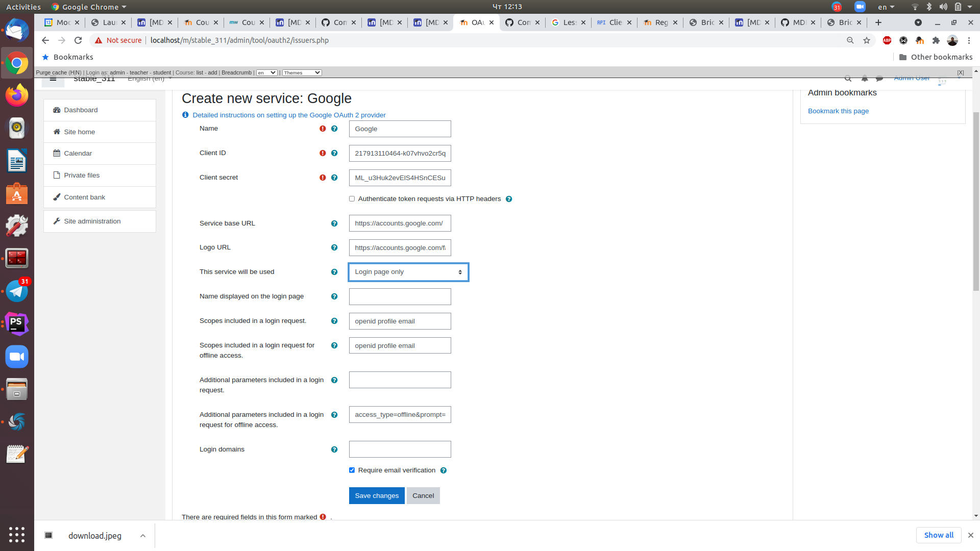Viewport: 980px width, 551px height.
Task: Click Show all downloads button
Action: pos(939,535)
